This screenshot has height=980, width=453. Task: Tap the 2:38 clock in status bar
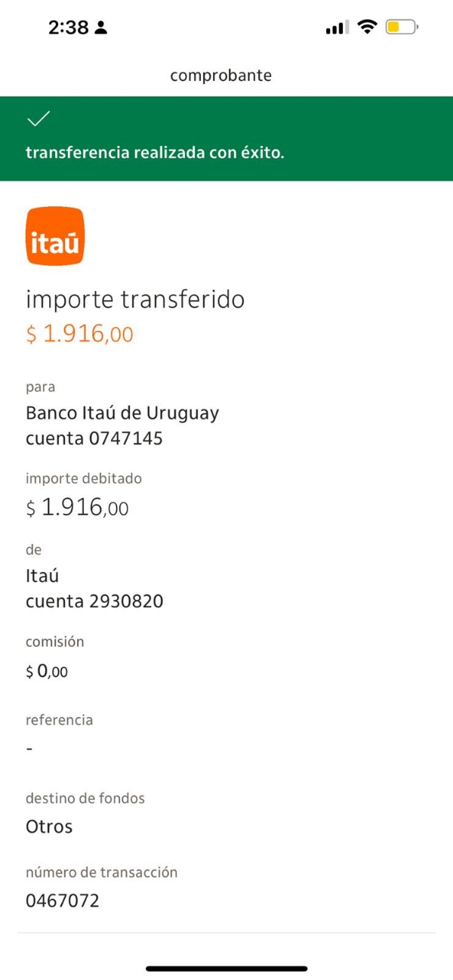pos(68,28)
